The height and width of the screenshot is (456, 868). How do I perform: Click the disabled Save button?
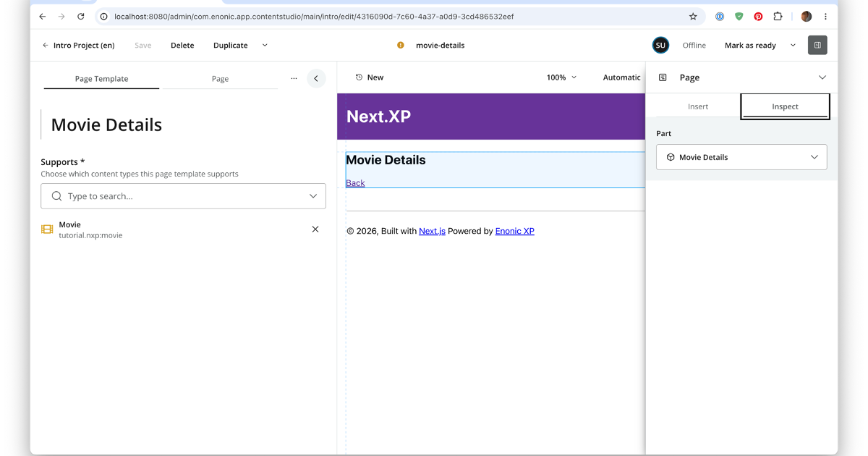click(x=143, y=45)
